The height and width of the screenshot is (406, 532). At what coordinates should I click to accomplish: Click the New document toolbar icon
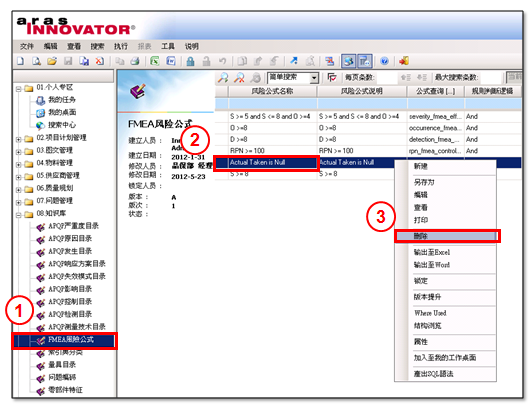coord(21,61)
